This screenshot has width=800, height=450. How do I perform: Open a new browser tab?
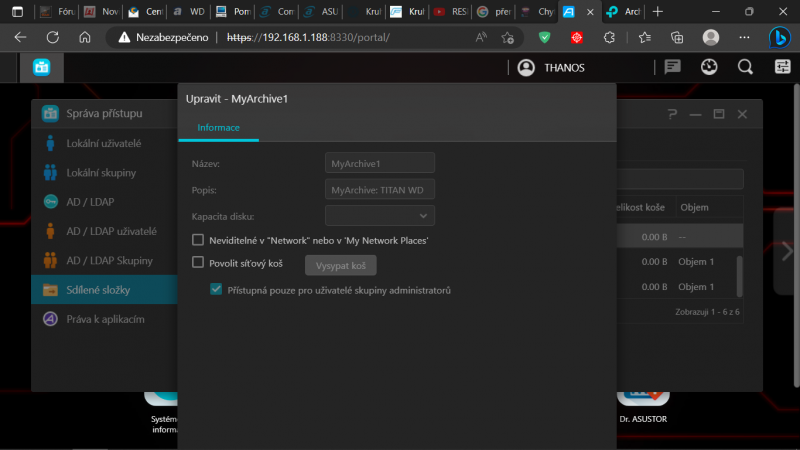658,11
